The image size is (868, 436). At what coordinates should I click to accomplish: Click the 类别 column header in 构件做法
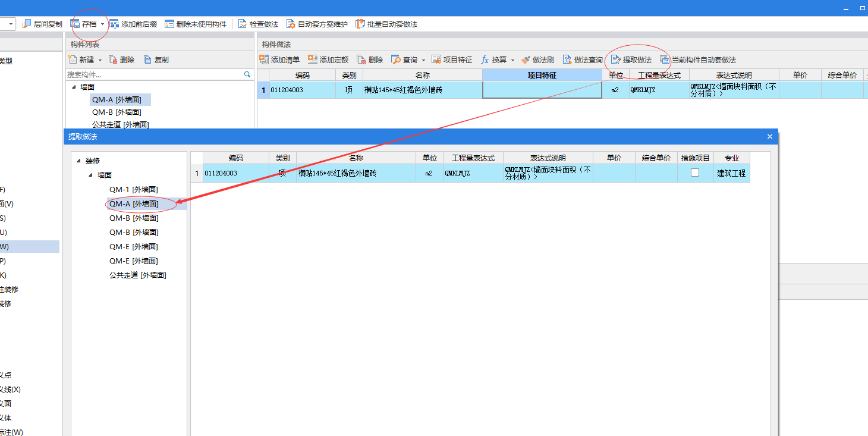pos(350,76)
